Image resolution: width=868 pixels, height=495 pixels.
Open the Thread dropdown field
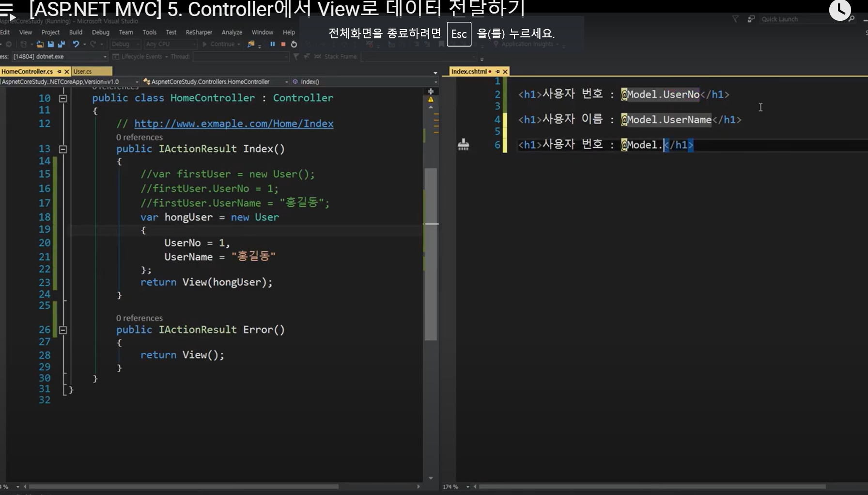241,57
